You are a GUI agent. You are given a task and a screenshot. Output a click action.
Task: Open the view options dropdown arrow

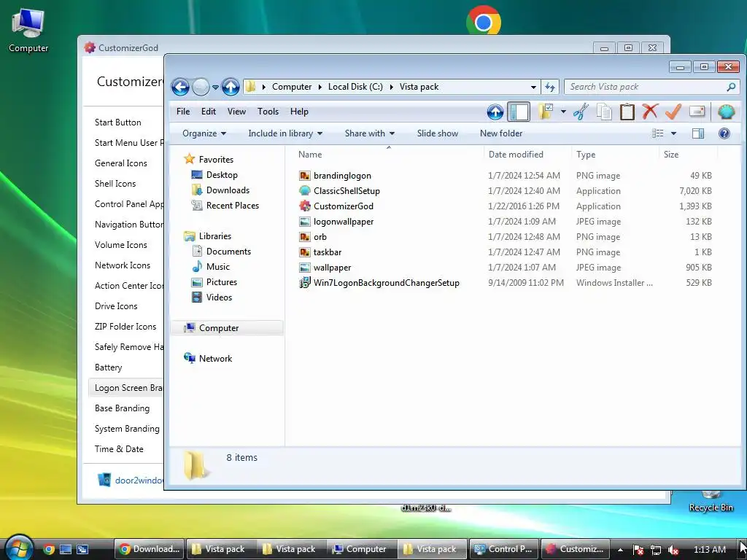[673, 133]
